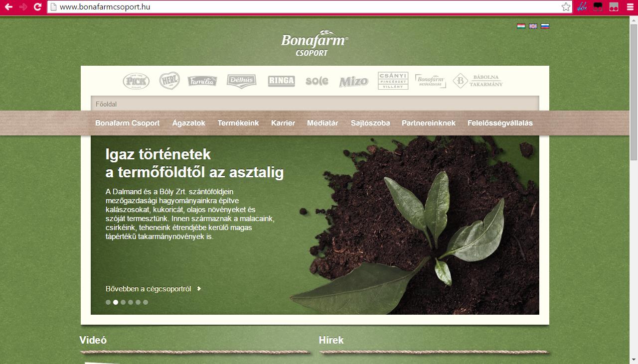Click the Hírek section heading
Image resolution: width=638 pixels, height=364 pixels.
click(331, 340)
